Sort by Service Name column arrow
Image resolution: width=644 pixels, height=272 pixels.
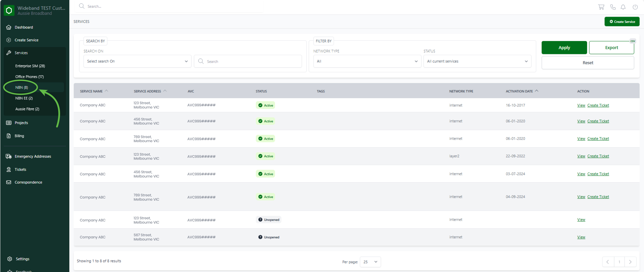coord(106,91)
